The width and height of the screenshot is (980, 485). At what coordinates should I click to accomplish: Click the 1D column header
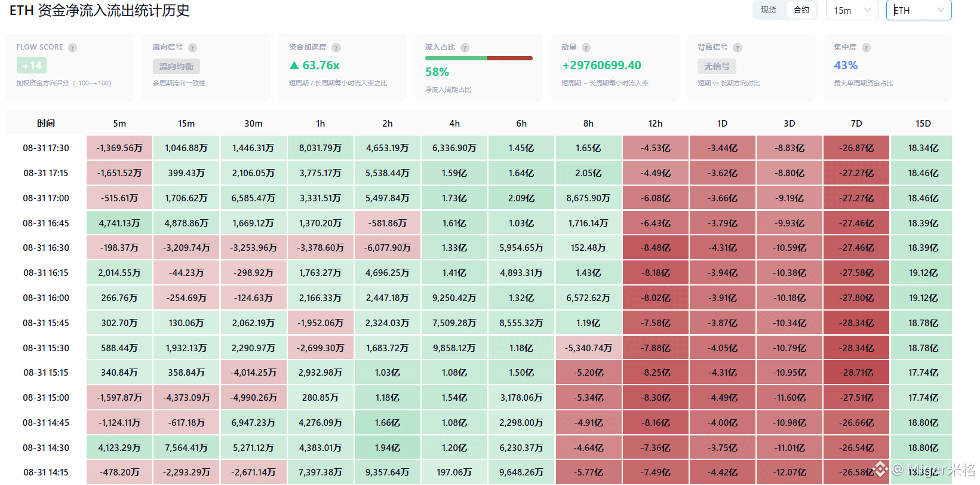723,123
